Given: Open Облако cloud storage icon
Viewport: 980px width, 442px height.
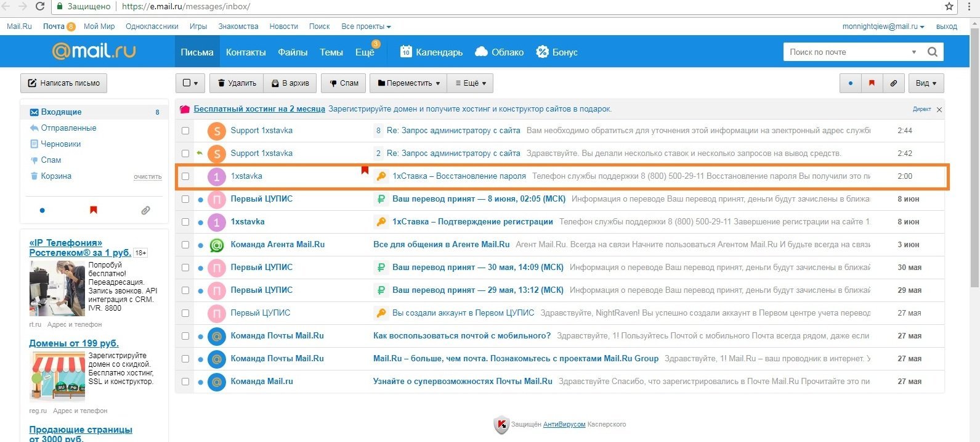Looking at the screenshot, I should 481,52.
